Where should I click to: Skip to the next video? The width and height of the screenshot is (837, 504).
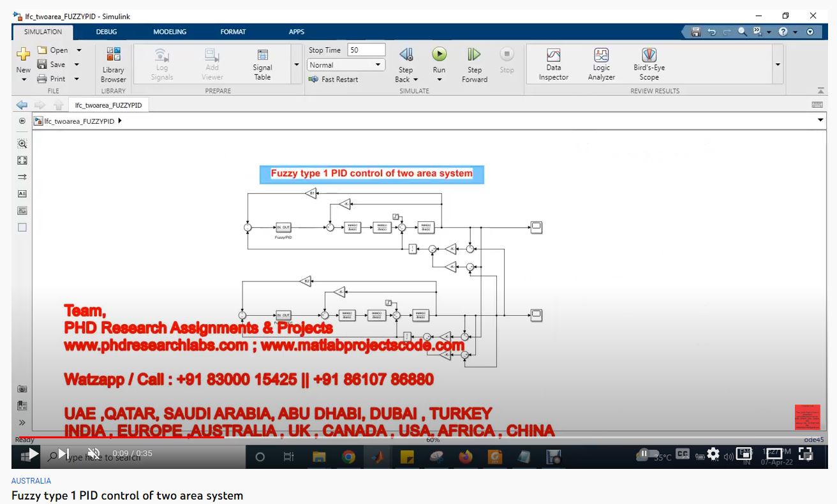(x=63, y=454)
